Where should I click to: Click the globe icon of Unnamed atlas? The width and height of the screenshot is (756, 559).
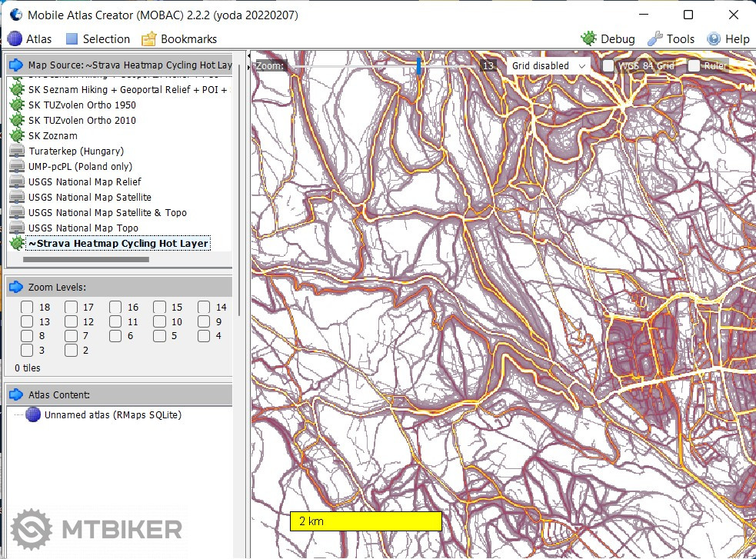pos(33,415)
